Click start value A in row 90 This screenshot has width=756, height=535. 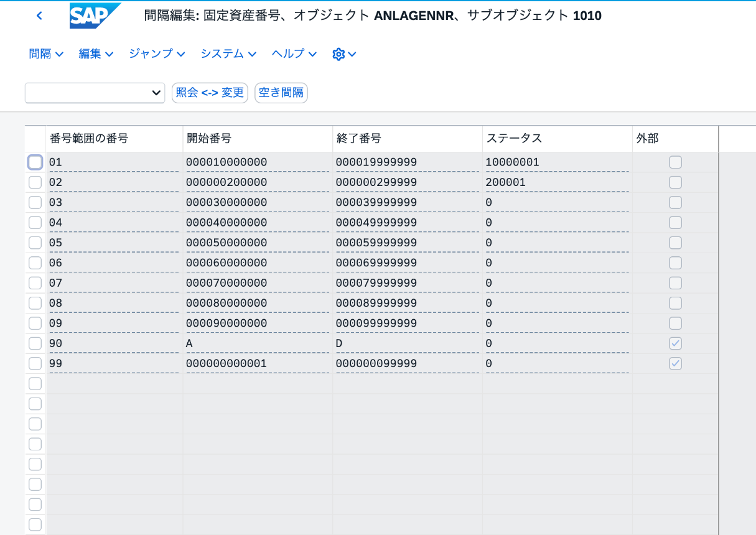point(258,343)
